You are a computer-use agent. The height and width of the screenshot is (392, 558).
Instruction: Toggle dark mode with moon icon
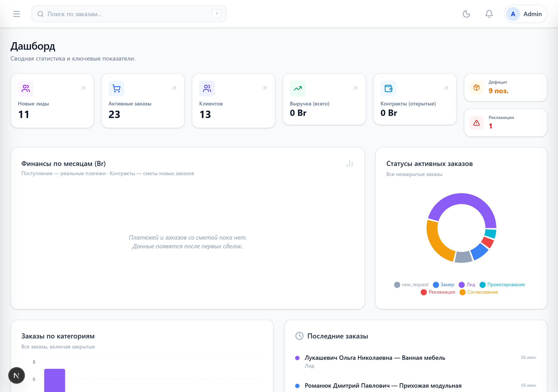466,14
